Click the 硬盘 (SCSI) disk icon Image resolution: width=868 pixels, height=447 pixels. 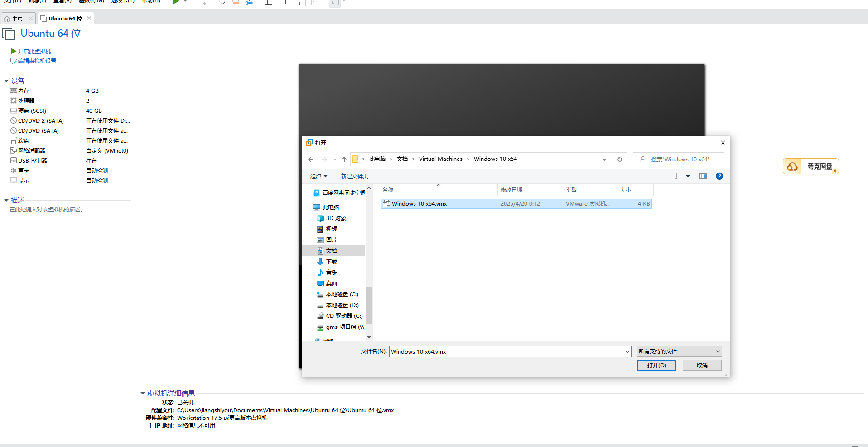click(14, 111)
